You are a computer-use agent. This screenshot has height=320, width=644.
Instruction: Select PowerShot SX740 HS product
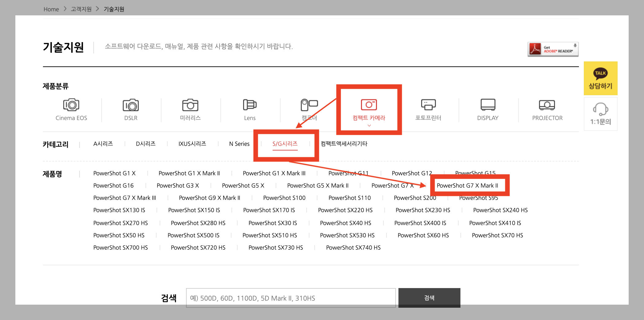pyautogui.click(x=353, y=248)
